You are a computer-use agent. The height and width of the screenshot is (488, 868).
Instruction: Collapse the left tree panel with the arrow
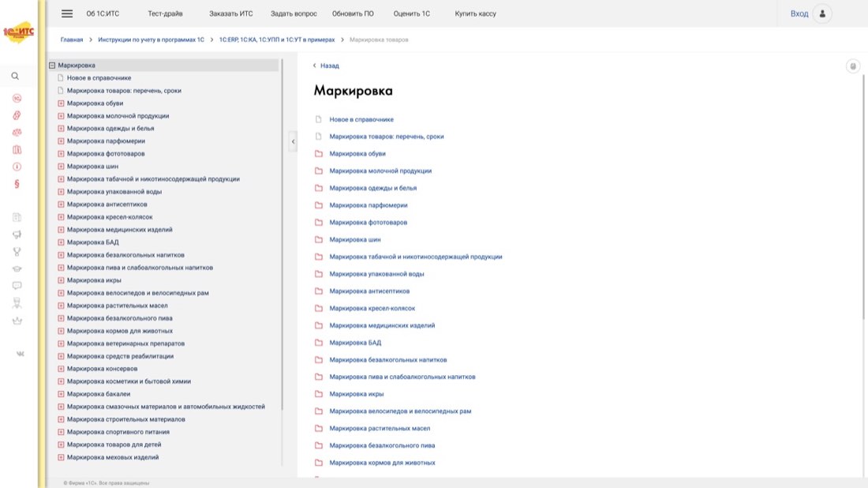[x=293, y=142]
